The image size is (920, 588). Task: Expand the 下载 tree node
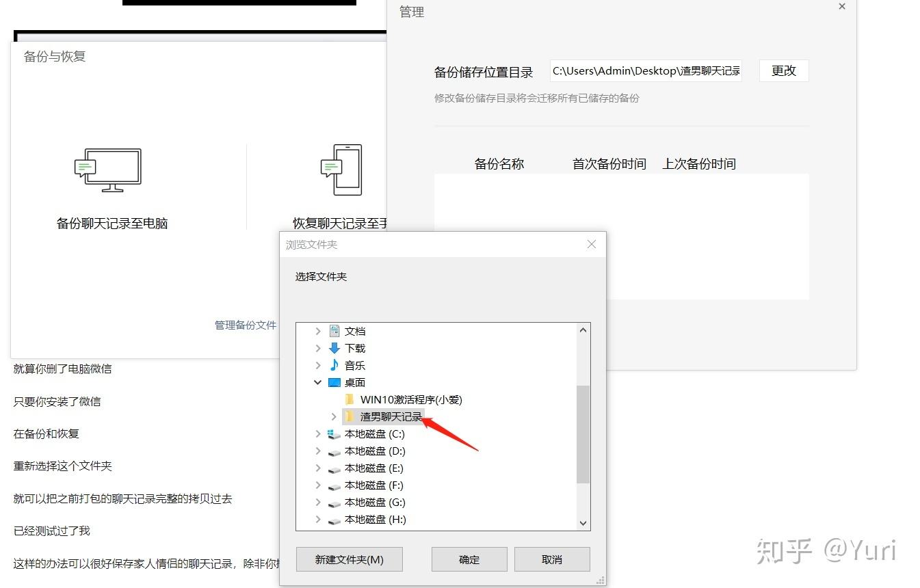pos(317,348)
